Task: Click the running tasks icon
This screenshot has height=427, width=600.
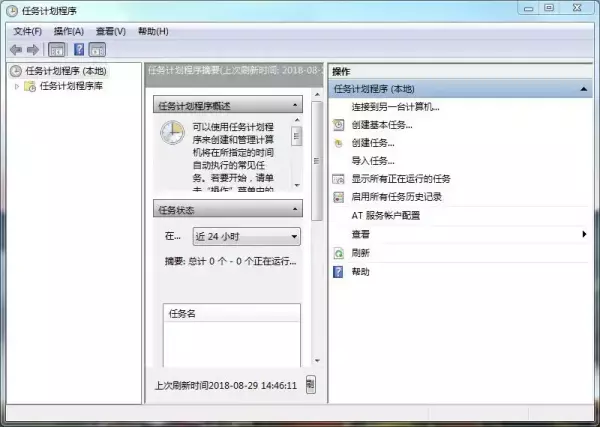Action: (338, 179)
